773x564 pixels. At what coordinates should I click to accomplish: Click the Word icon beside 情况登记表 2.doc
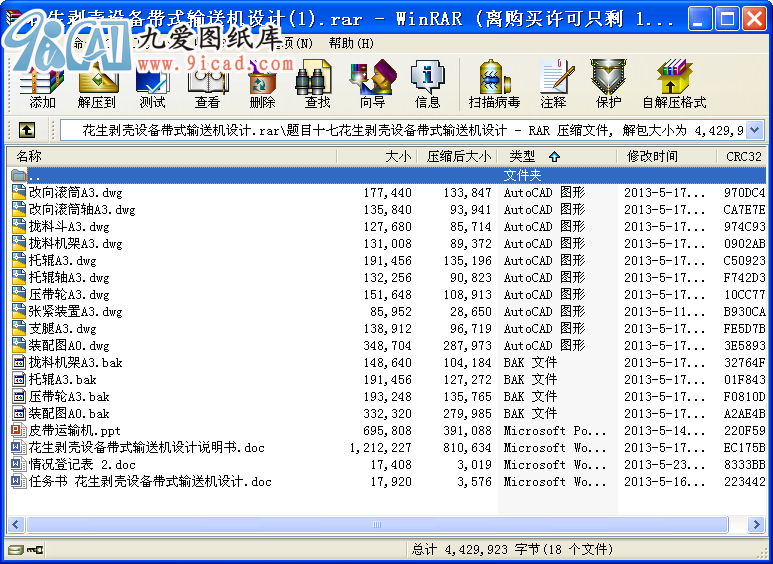(19, 464)
